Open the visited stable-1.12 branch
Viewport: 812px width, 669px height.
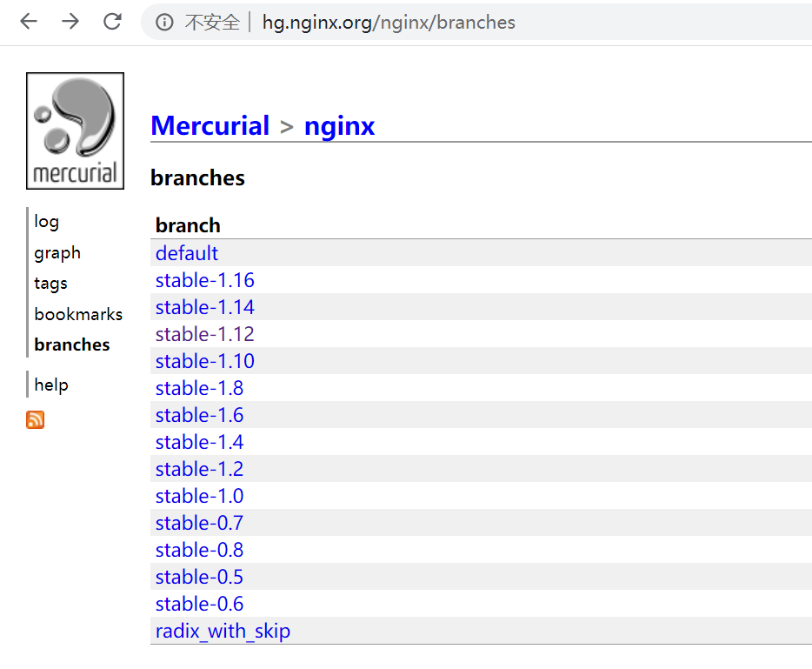click(204, 334)
